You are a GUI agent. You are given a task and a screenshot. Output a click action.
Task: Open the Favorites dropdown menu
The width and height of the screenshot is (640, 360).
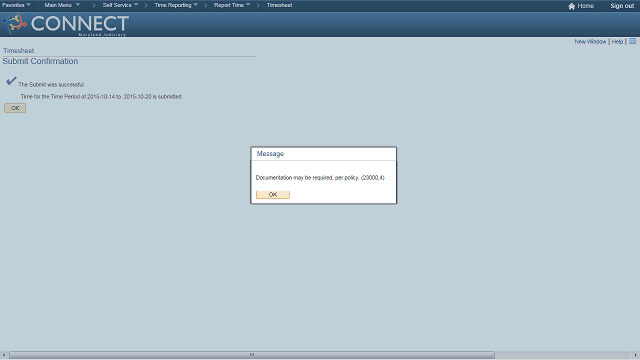click(16, 5)
